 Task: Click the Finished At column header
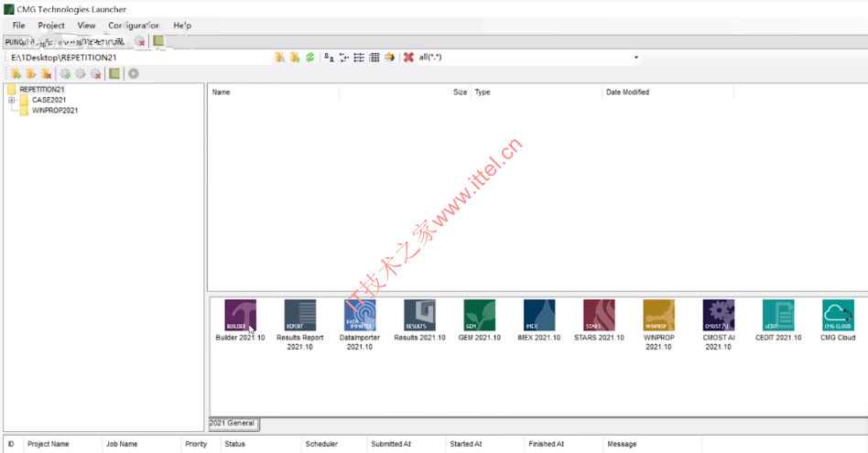pyautogui.click(x=563, y=444)
